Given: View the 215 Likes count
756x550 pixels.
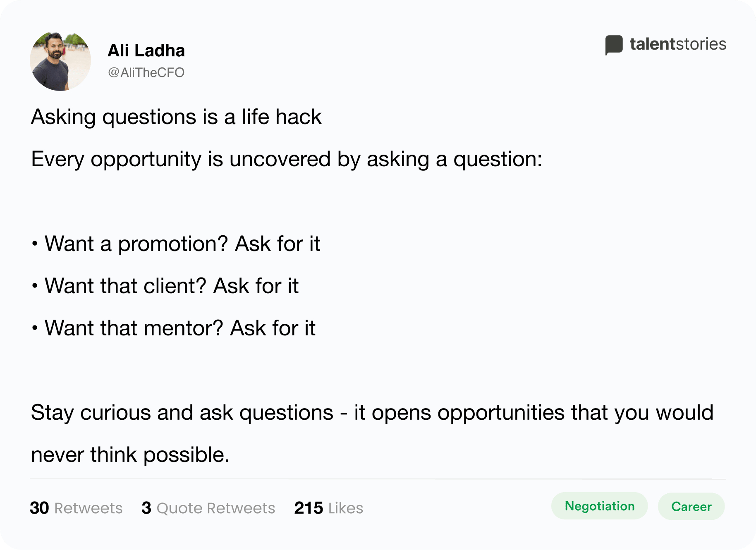Looking at the screenshot, I should tap(328, 508).
